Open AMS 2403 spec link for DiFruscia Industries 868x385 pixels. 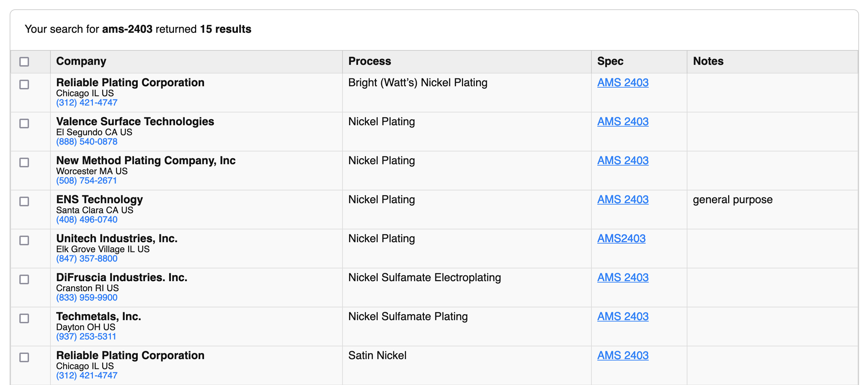click(623, 278)
